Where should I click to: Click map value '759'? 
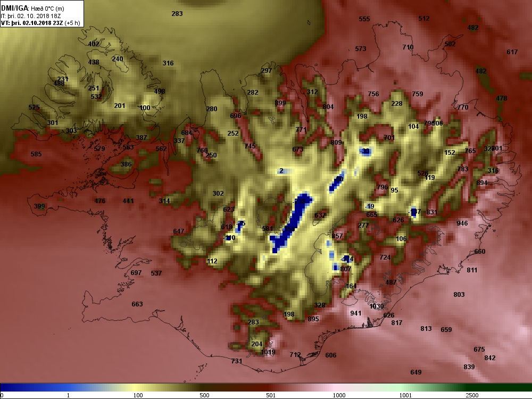pos(417,94)
